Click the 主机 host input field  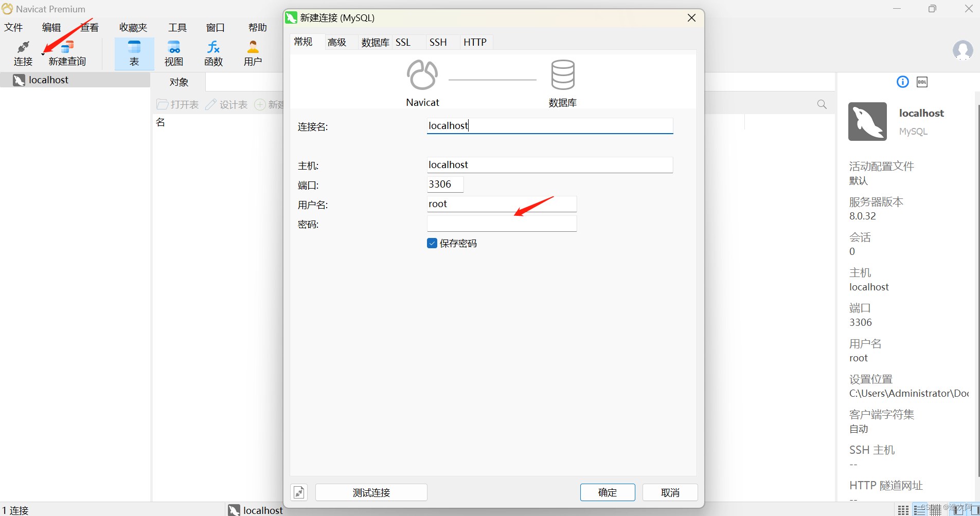(x=550, y=164)
